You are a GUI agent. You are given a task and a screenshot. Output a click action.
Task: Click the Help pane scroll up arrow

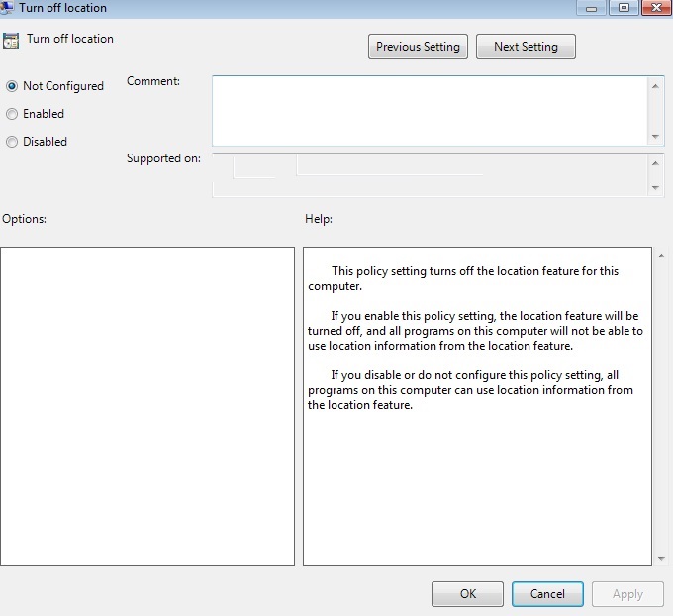[661, 256]
